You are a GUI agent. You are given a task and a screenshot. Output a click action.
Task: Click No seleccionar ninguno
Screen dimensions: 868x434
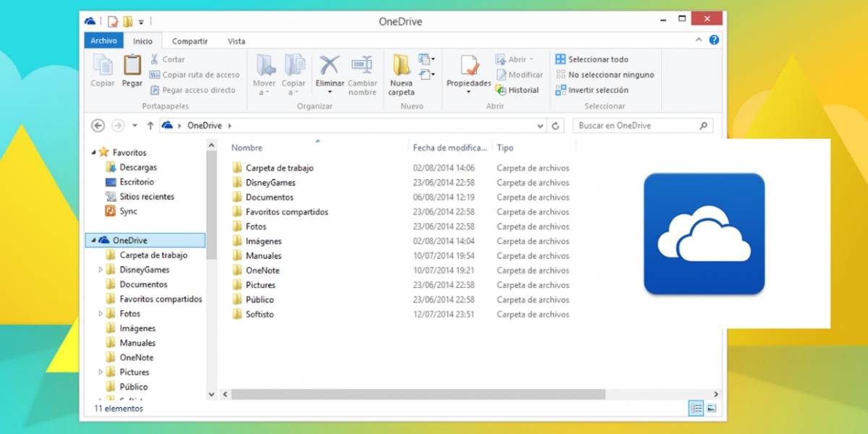(605, 75)
